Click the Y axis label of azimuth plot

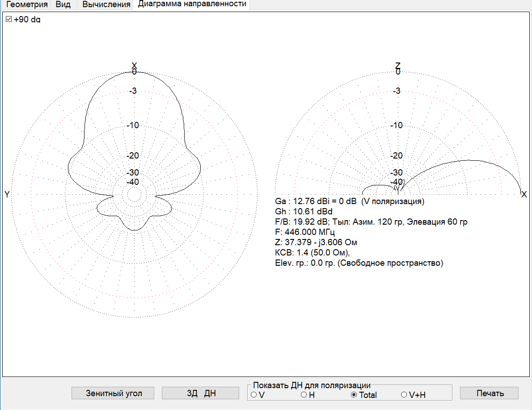[x=7, y=194]
